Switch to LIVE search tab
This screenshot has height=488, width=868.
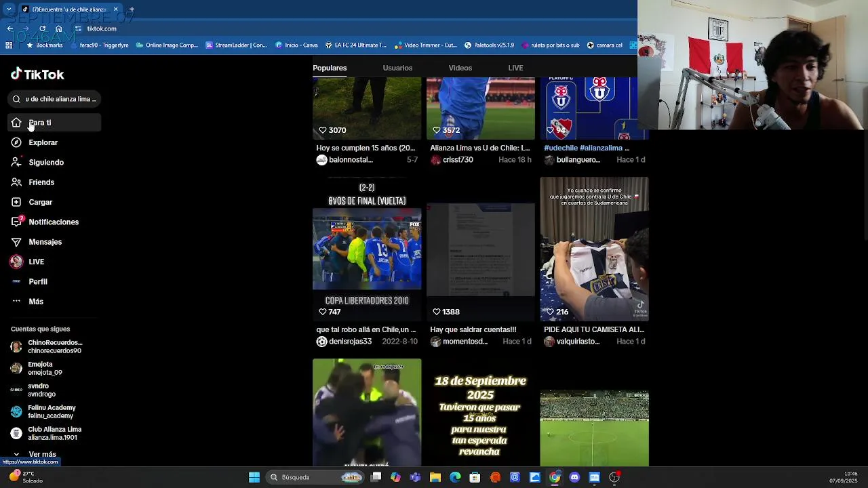click(515, 68)
